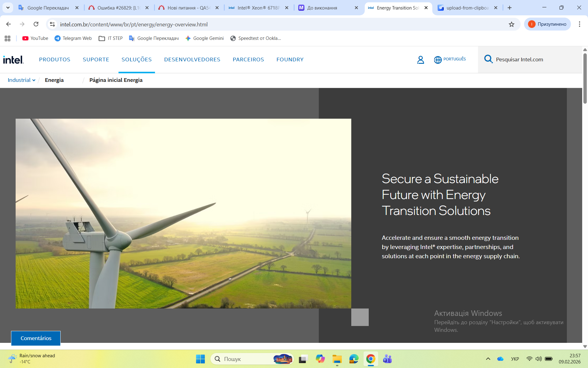
Task: Expand the Industrial breadcrumb dropdown
Action: 21,80
